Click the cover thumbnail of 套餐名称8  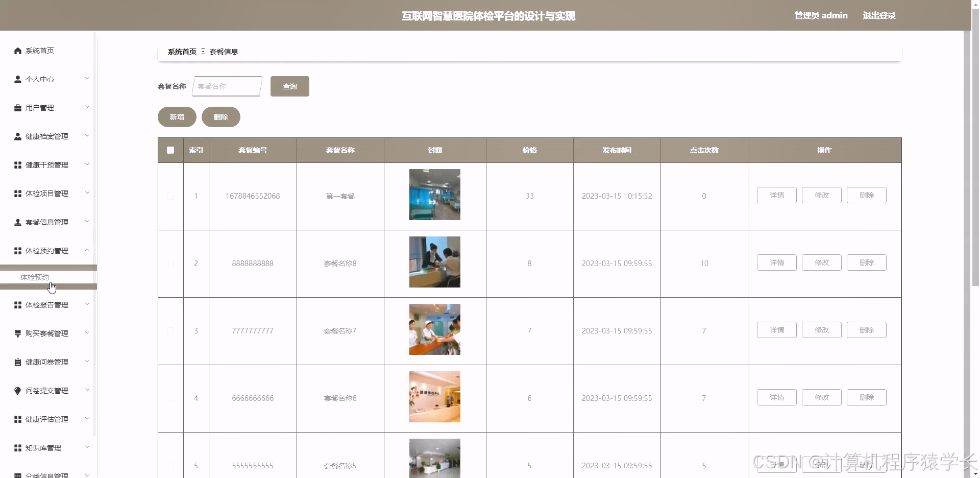(435, 262)
